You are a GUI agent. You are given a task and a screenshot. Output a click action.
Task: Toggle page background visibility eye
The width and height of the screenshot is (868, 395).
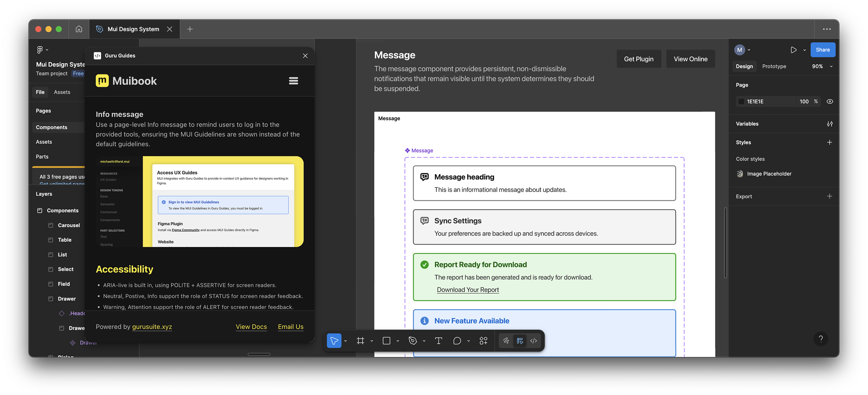click(x=830, y=101)
